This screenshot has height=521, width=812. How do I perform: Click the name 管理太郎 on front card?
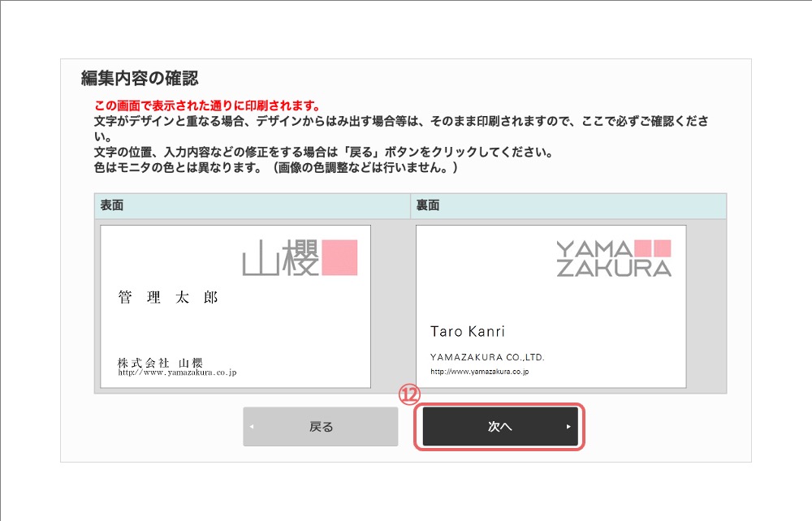click(168, 297)
